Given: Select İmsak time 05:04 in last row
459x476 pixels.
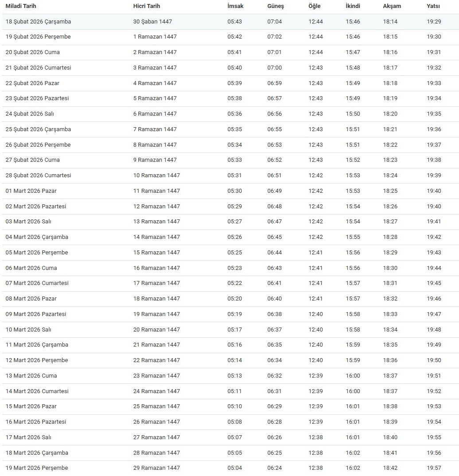Looking at the screenshot, I should [235, 468].
